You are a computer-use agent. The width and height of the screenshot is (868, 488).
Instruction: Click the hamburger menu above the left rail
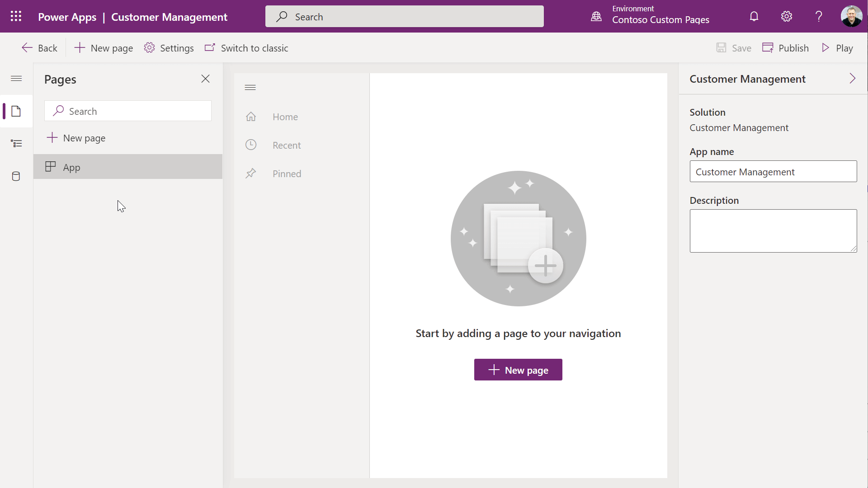point(16,78)
